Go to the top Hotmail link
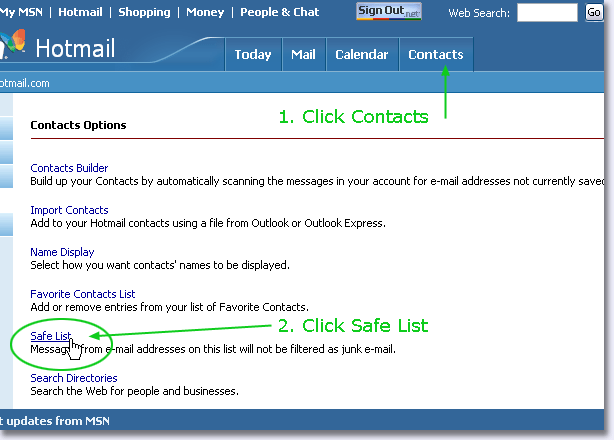 pos(80,12)
